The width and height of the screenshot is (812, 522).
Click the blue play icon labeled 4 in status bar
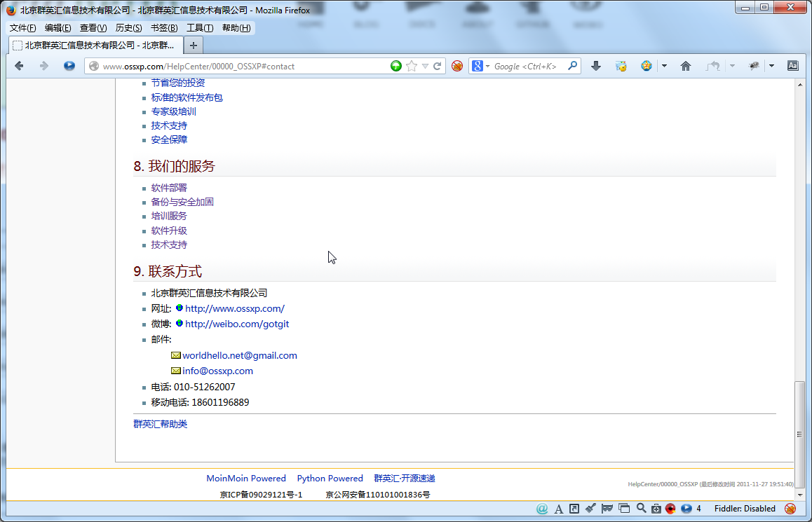click(x=686, y=509)
